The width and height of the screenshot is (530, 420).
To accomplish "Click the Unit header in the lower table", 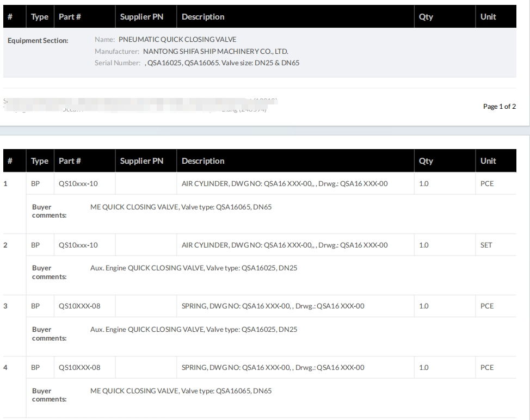I will [x=488, y=161].
